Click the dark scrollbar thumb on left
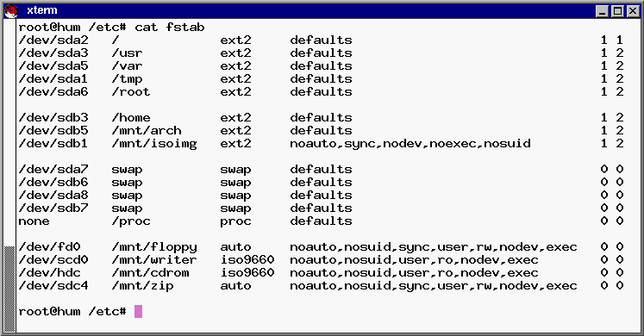644x336 pixels. point(9,289)
